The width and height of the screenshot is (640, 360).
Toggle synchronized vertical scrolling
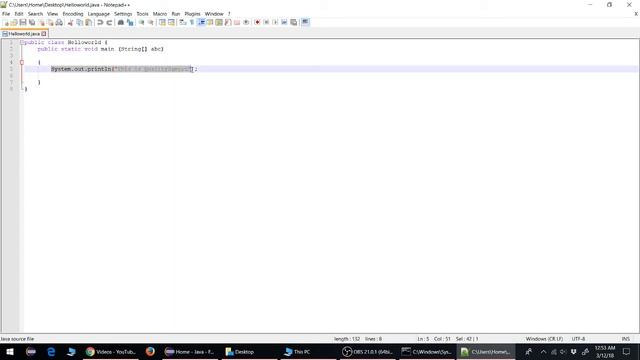coord(162,22)
